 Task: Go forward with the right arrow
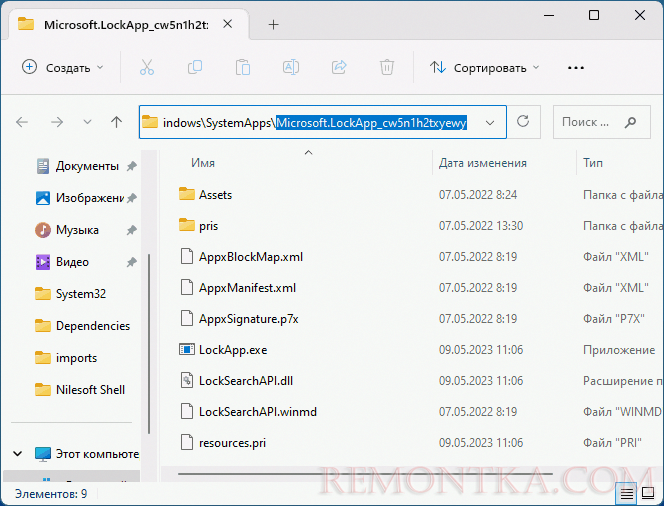57,122
